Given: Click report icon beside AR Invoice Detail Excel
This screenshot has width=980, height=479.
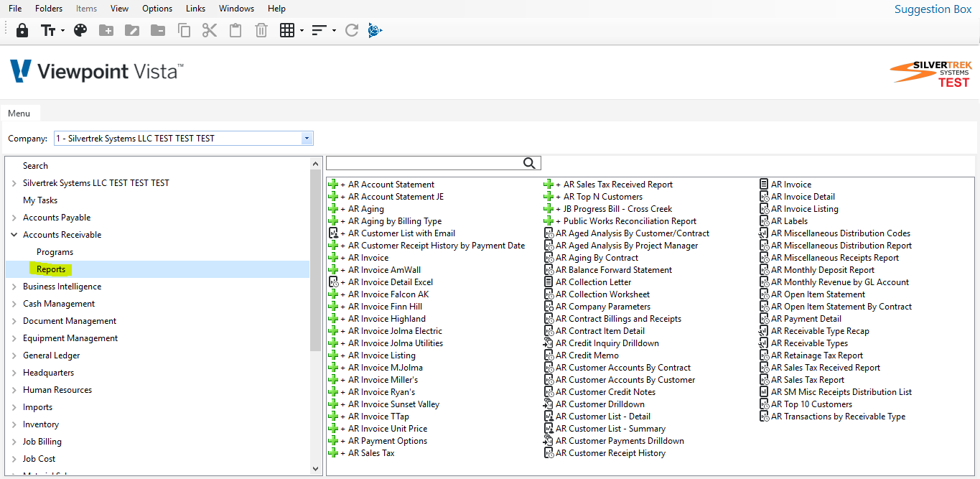Looking at the screenshot, I should (333, 282).
